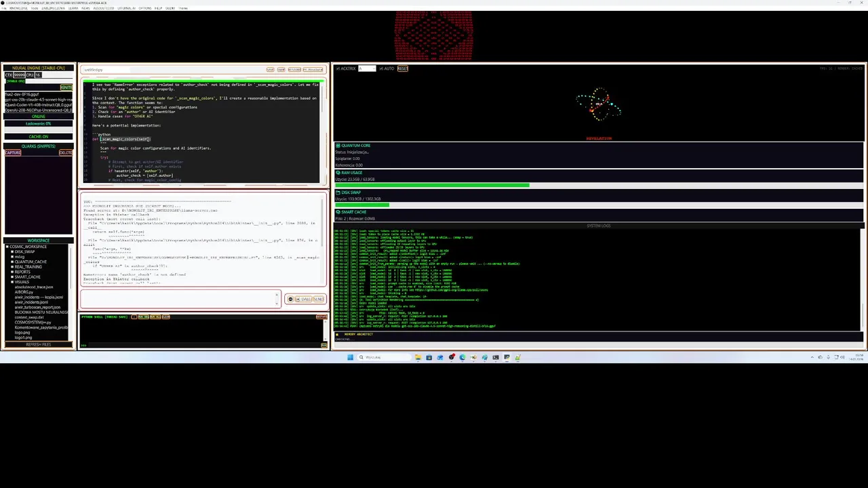Image resolution: width=868 pixels, height=488 pixels.
Task: Click second editor toolbar button above code
Action: pyautogui.click(x=281, y=70)
